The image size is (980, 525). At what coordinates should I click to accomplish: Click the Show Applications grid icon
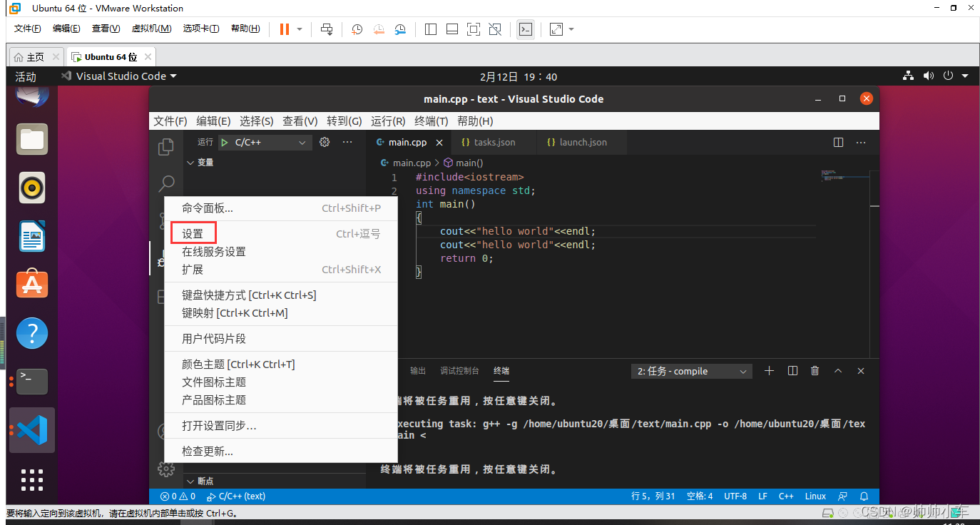tap(32, 479)
